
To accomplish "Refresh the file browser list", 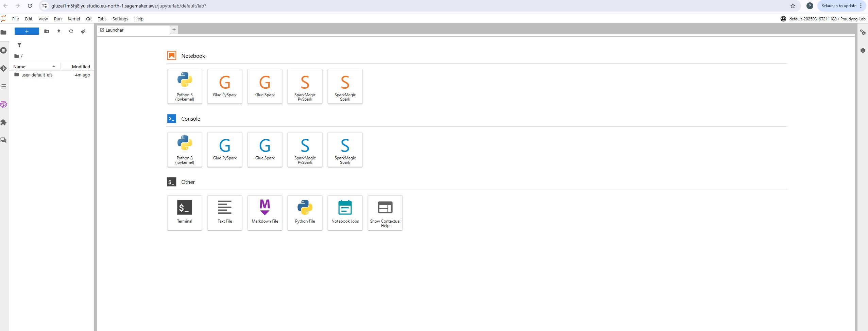I will pos(71,31).
